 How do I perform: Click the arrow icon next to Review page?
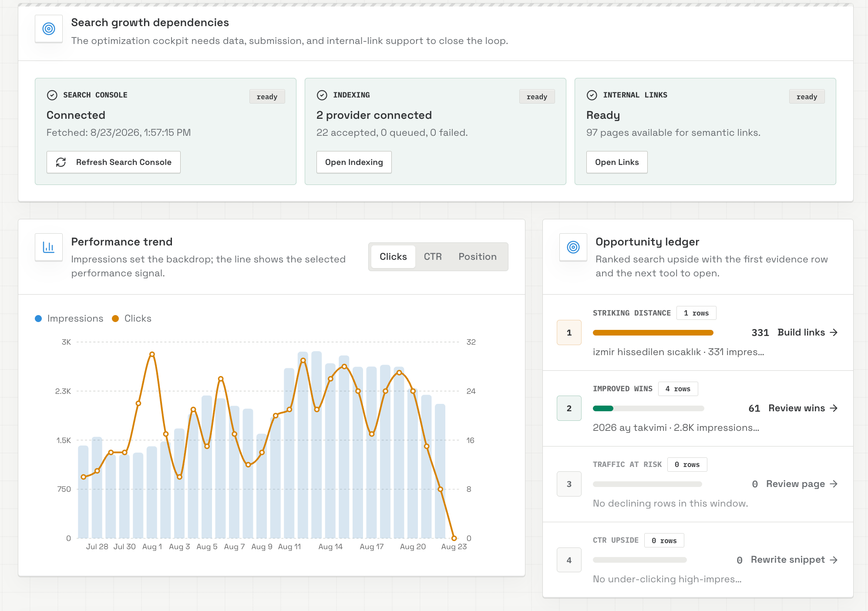coord(834,484)
